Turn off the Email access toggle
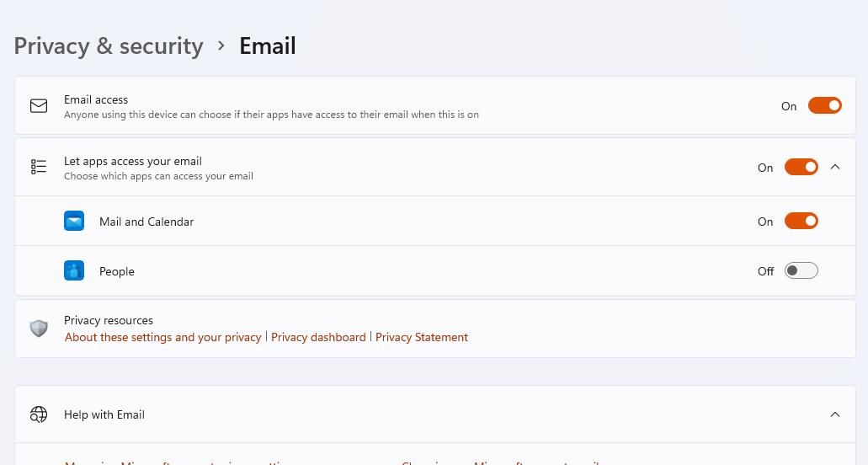This screenshot has width=868, height=465. (824, 105)
